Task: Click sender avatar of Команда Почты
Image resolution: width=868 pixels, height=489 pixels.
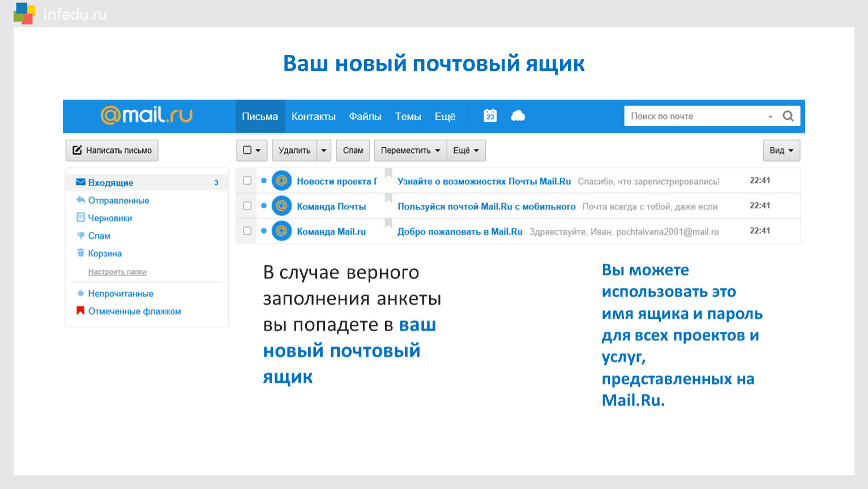Action: pyautogui.click(x=281, y=205)
